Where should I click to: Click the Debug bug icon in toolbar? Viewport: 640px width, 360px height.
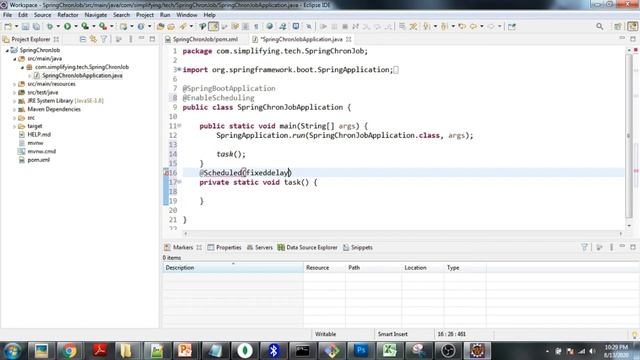click(x=50, y=27)
